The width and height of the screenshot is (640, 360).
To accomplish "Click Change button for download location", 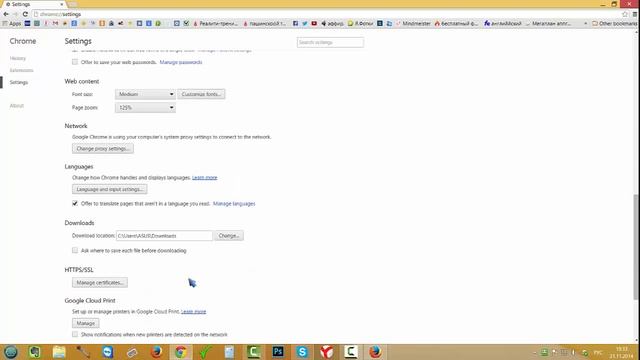I will (x=229, y=236).
